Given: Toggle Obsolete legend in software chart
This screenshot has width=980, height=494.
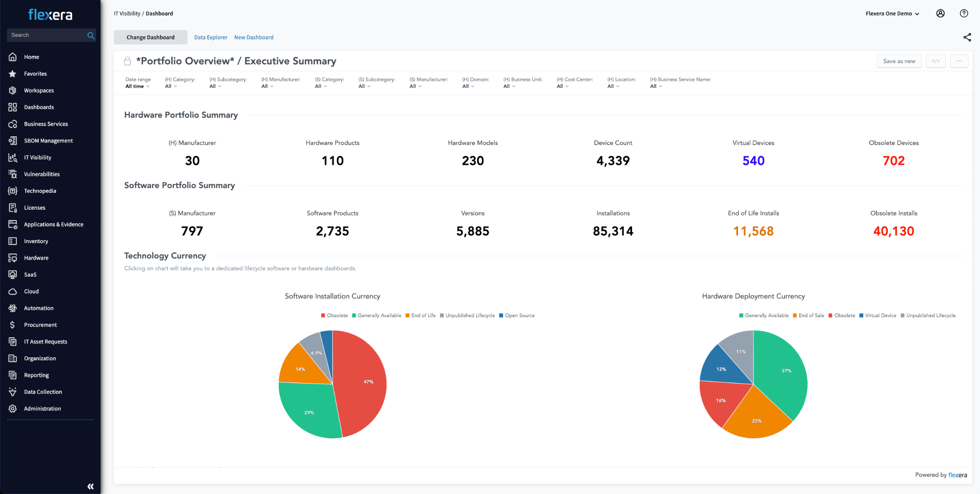Looking at the screenshot, I should tap(334, 315).
